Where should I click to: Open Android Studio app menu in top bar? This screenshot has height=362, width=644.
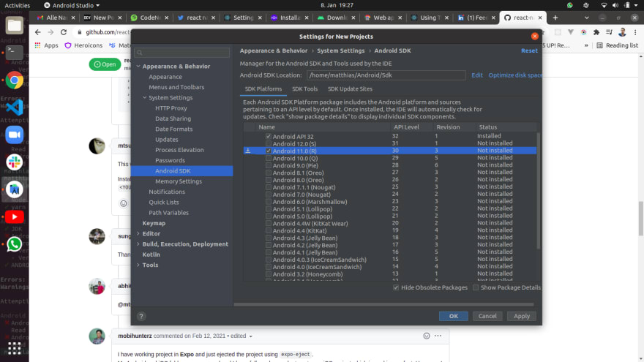pyautogui.click(x=72, y=5)
